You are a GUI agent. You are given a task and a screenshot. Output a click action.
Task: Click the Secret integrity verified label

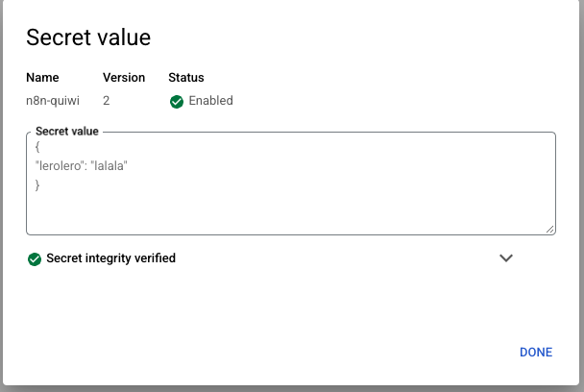pyautogui.click(x=111, y=258)
